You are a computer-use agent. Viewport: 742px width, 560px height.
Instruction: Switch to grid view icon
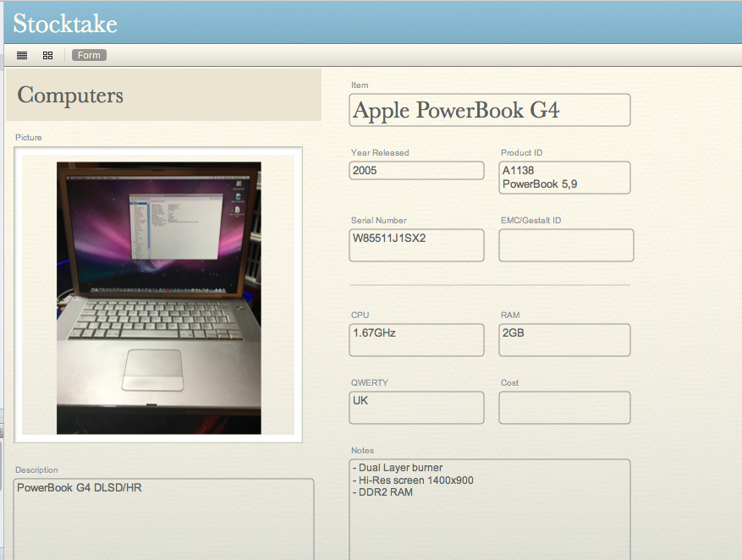pos(47,55)
